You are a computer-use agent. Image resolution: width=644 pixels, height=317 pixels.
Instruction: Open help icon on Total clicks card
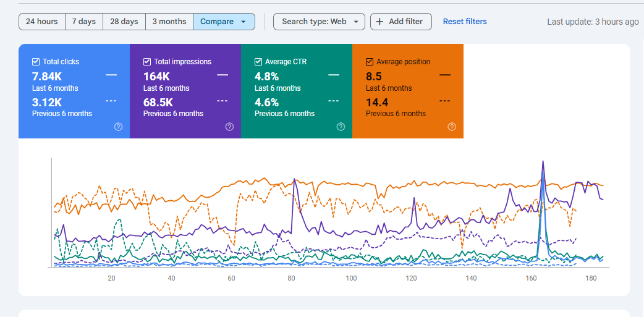[118, 127]
